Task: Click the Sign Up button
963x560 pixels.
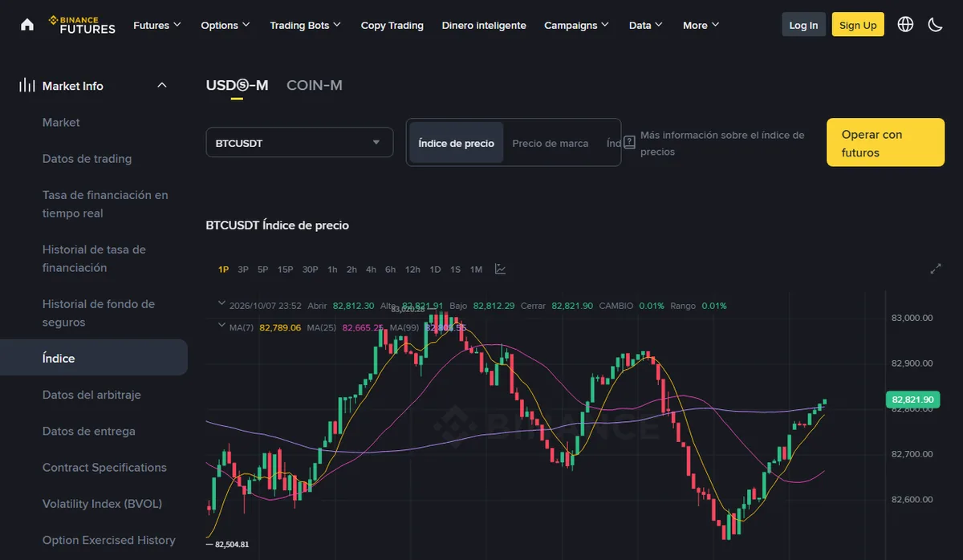Action: point(858,25)
